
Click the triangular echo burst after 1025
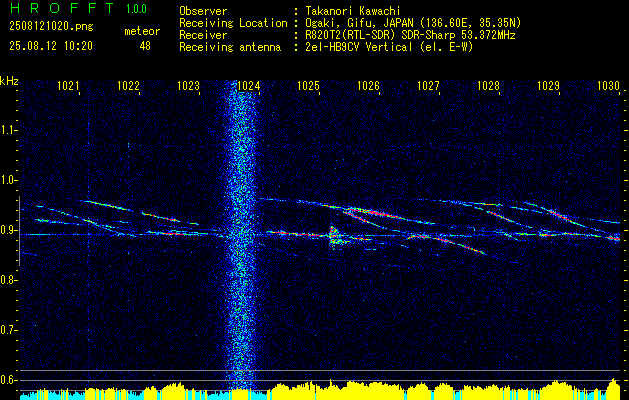pos(335,236)
